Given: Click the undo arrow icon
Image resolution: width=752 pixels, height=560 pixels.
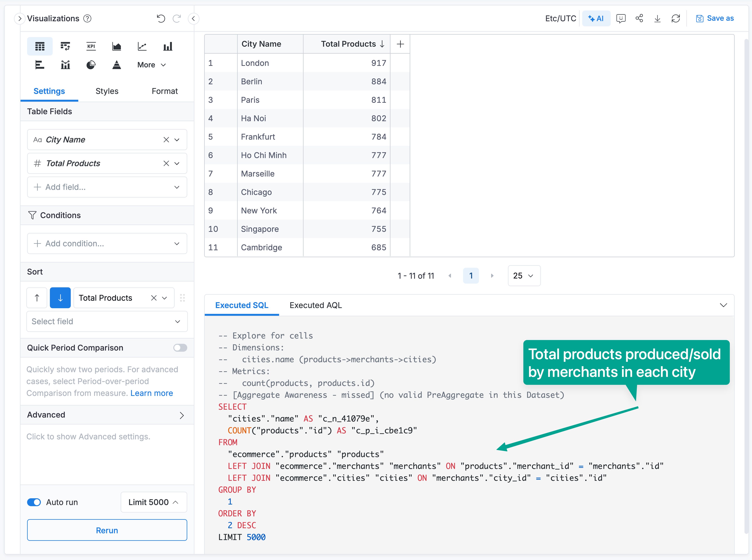Looking at the screenshot, I should (161, 19).
